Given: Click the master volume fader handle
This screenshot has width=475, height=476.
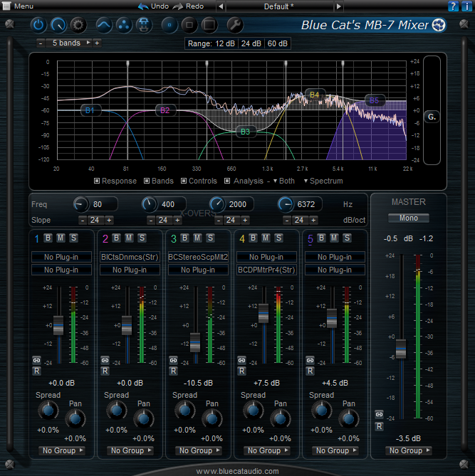Looking at the screenshot, I should [401, 348].
